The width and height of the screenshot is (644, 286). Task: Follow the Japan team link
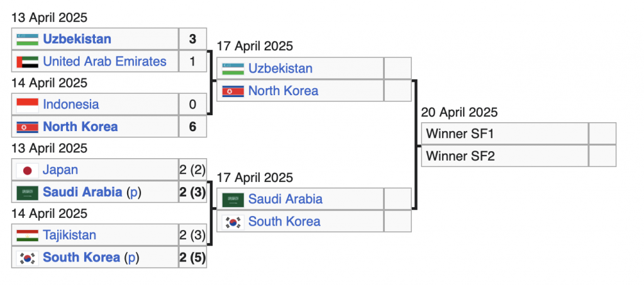(x=60, y=170)
